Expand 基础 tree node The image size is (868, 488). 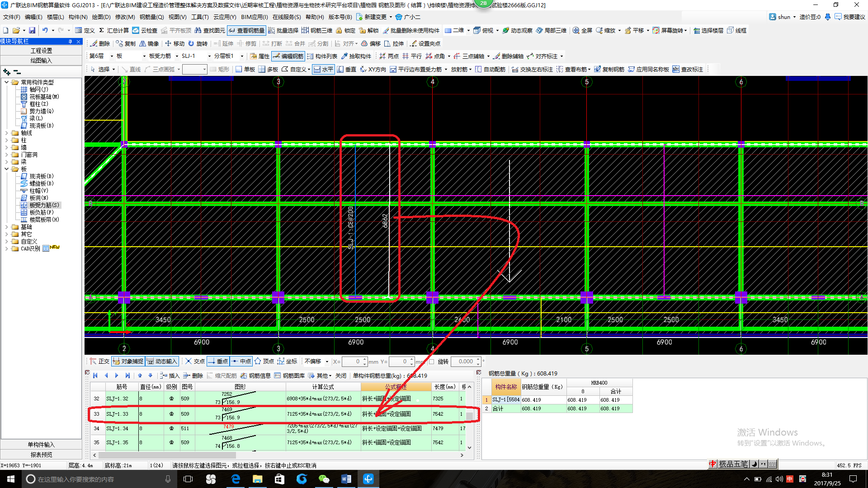tap(6, 227)
